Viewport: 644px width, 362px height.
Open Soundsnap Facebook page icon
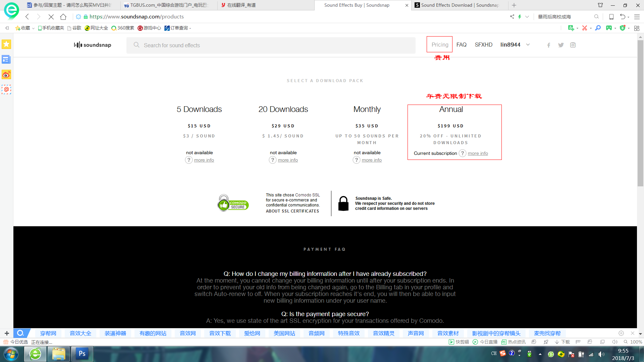(549, 45)
